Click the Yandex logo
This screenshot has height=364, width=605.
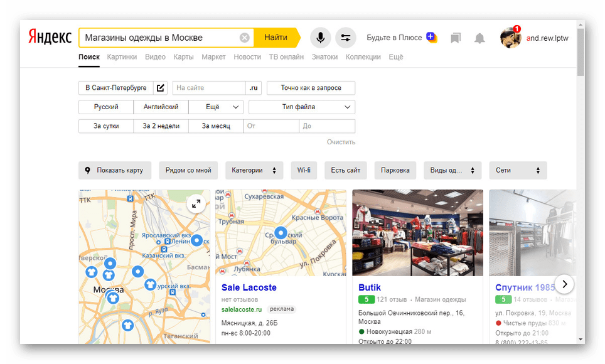coord(50,38)
